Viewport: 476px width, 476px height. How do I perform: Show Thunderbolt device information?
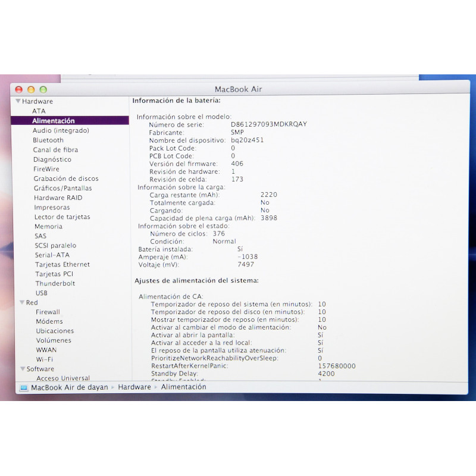click(x=55, y=283)
